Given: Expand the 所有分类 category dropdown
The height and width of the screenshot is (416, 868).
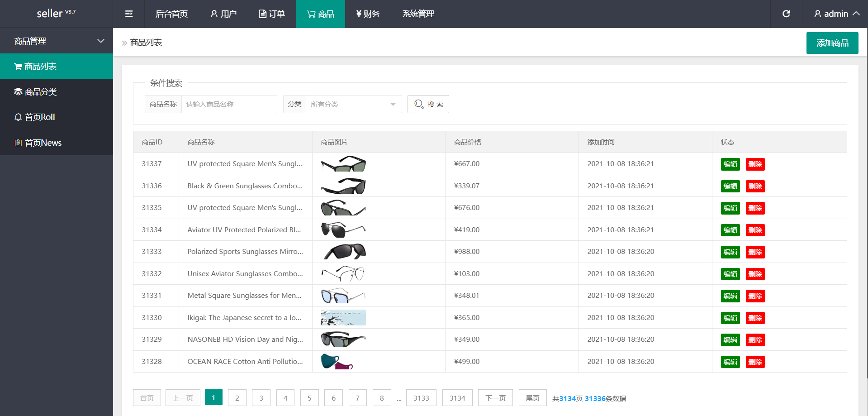Looking at the screenshot, I should 353,104.
